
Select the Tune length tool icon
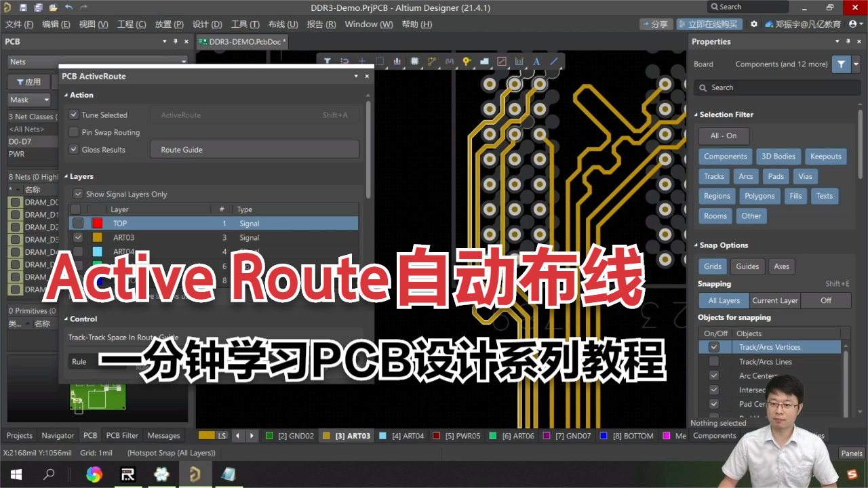[x=450, y=61]
